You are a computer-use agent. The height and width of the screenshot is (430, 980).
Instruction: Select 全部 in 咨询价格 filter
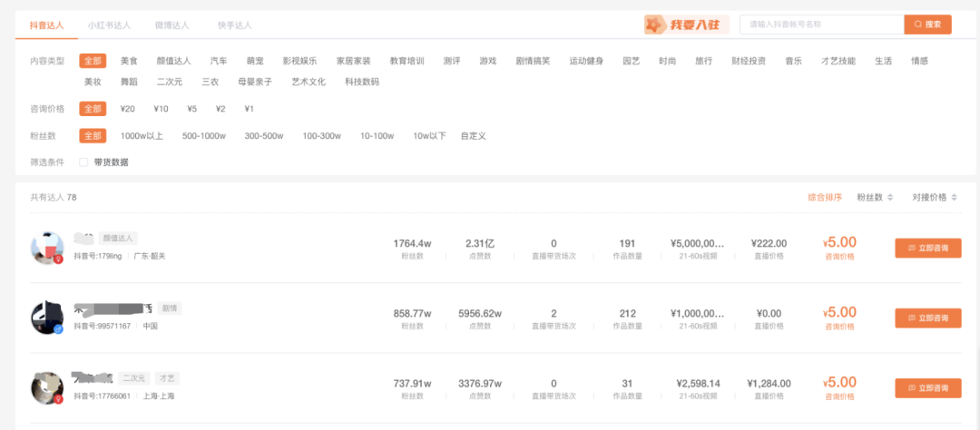coord(93,109)
